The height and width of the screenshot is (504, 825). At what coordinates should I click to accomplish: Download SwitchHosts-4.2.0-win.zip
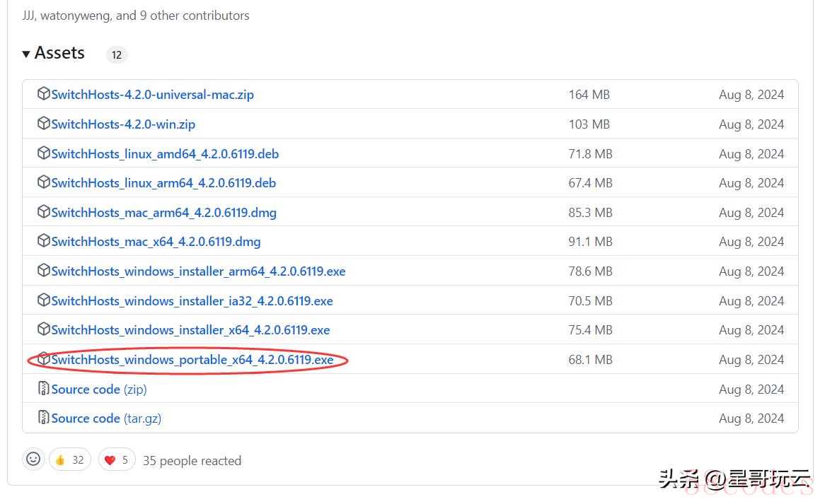coord(123,124)
